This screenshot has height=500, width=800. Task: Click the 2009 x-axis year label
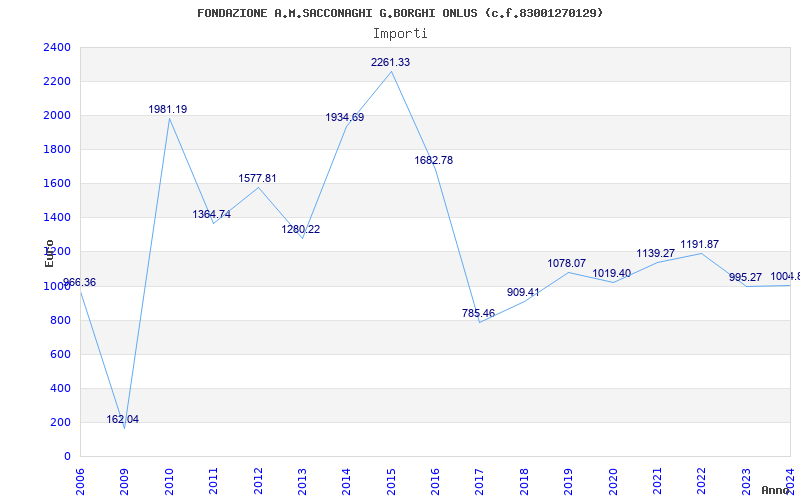pos(124,481)
